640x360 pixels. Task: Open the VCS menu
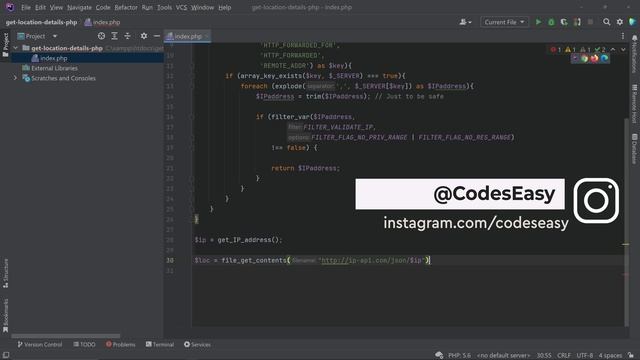[x=181, y=7]
